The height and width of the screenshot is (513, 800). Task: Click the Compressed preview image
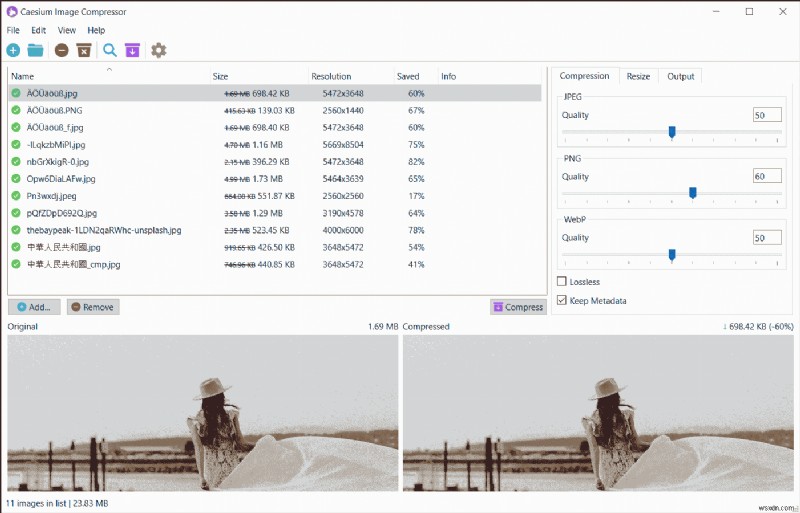598,413
